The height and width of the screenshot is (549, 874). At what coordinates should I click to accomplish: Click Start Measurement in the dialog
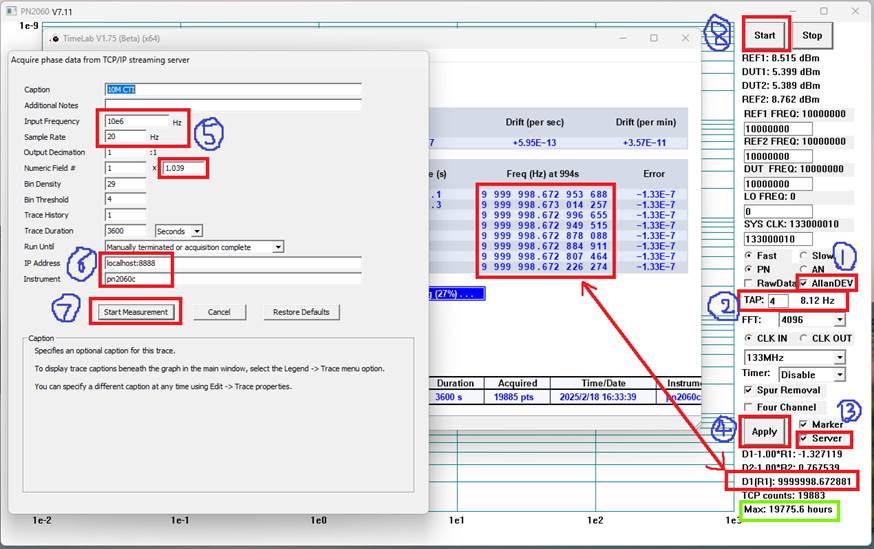(135, 312)
